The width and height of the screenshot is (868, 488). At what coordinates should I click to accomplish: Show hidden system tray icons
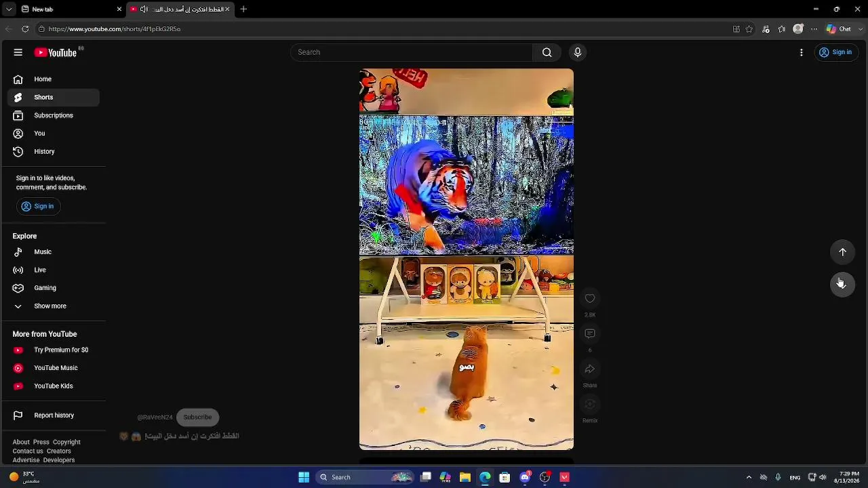coord(749,477)
